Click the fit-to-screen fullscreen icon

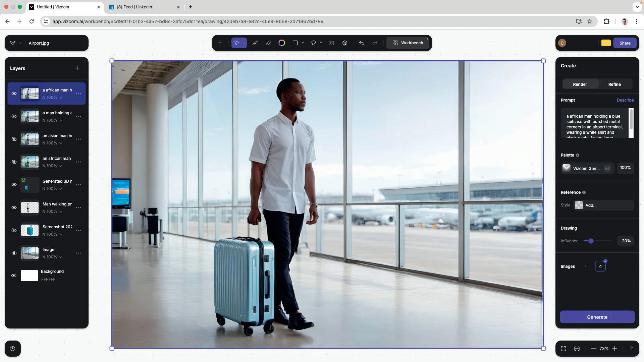563,349
